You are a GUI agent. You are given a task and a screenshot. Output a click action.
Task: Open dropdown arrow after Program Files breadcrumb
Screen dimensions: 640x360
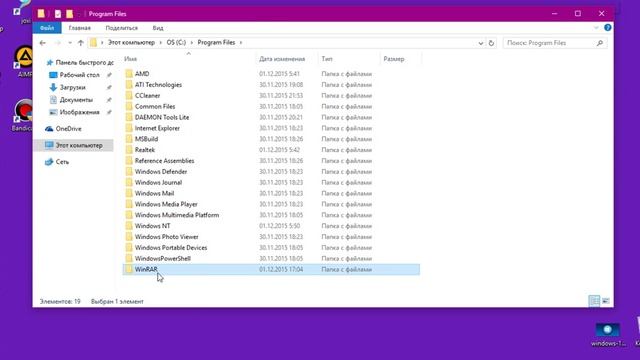[x=241, y=42]
